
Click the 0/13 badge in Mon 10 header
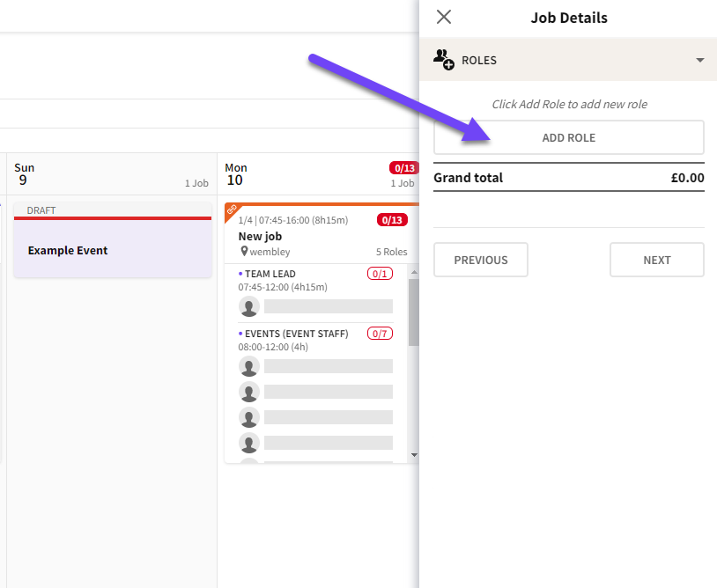click(x=403, y=168)
